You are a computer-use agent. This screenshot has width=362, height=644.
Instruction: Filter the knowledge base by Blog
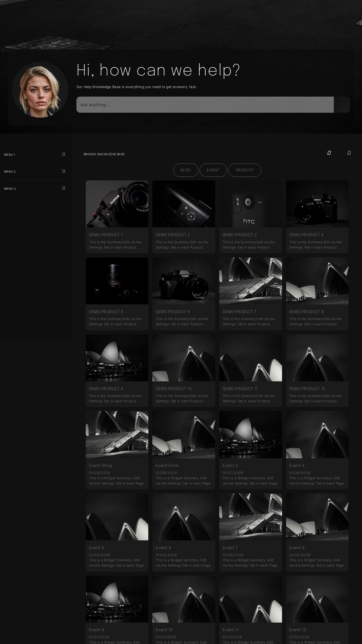[x=186, y=170]
